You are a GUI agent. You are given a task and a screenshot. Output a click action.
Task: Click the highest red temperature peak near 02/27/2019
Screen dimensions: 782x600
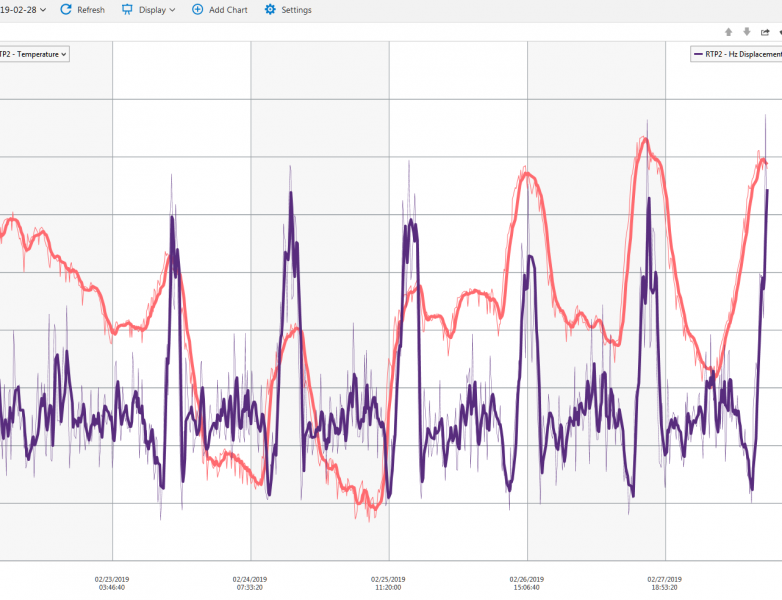(646, 141)
